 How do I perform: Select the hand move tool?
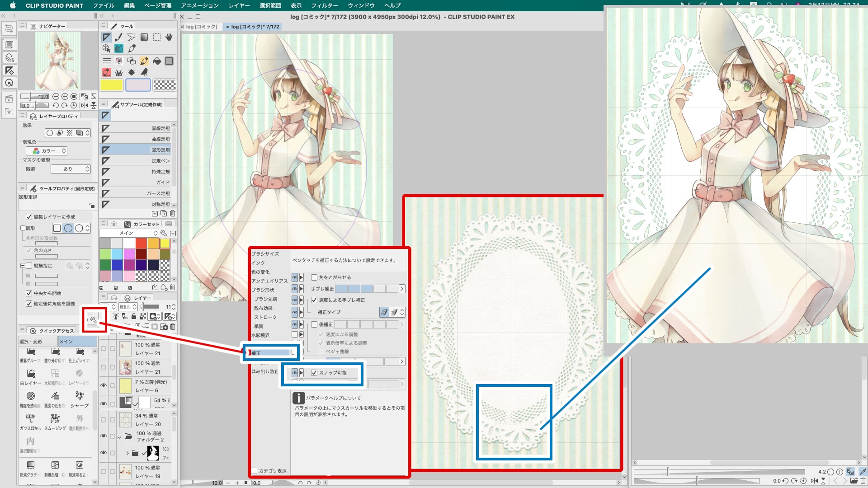click(x=169, y=37)
